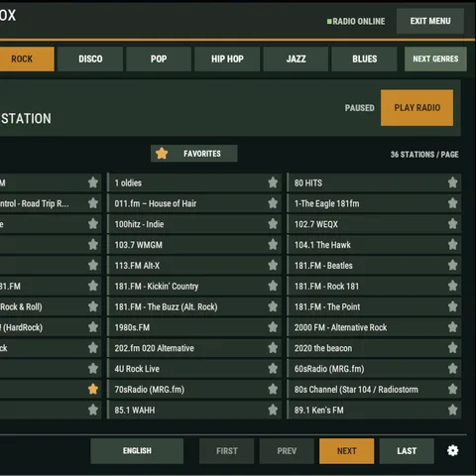Select station 1980s.FM
Image resolution: width=476 pixels, height=476 pixels.
pos(194,327)
